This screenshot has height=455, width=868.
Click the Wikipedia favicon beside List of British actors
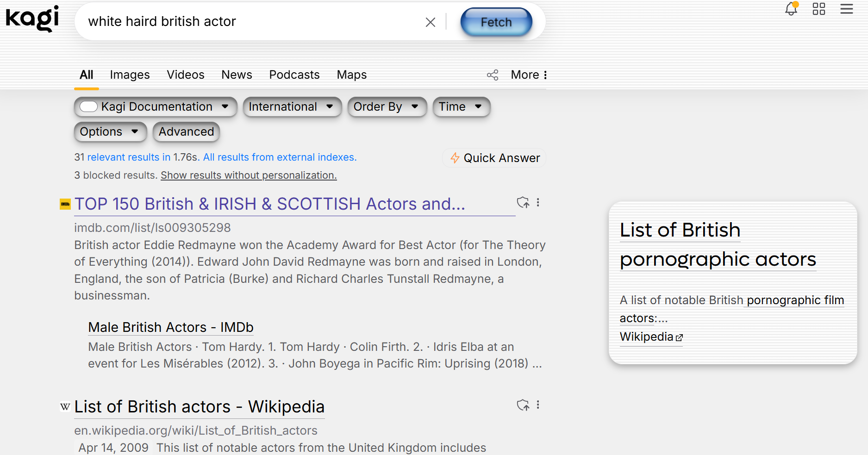[x=65, y=407]
